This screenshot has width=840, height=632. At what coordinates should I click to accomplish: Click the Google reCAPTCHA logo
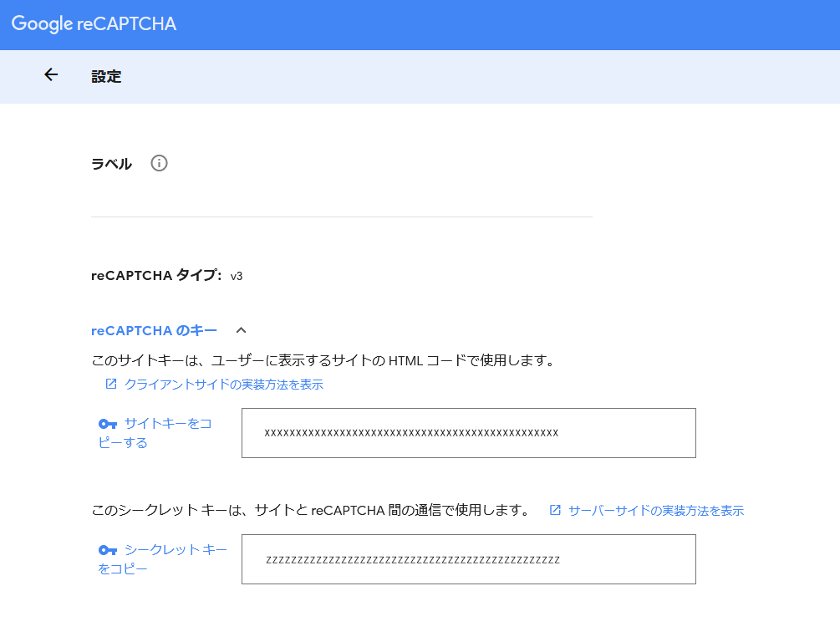(94, 24)
